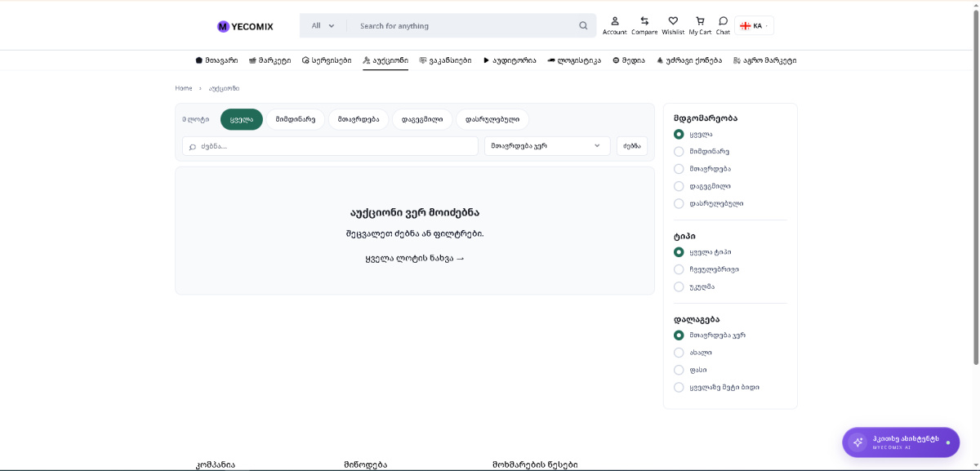Open the ვაკანსიები navigation item
Viewport: 980px width, 471px height.
(x=445, y=60)
